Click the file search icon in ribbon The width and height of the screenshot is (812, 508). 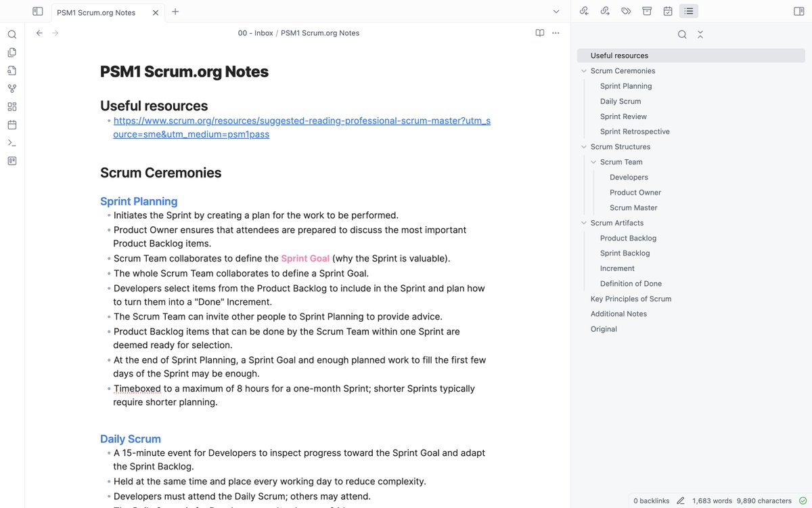click(12, 70)
